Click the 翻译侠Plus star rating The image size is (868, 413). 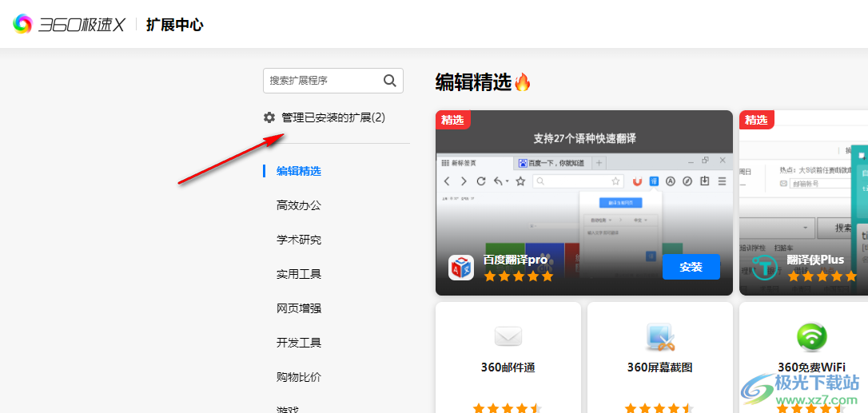(822, 276)
